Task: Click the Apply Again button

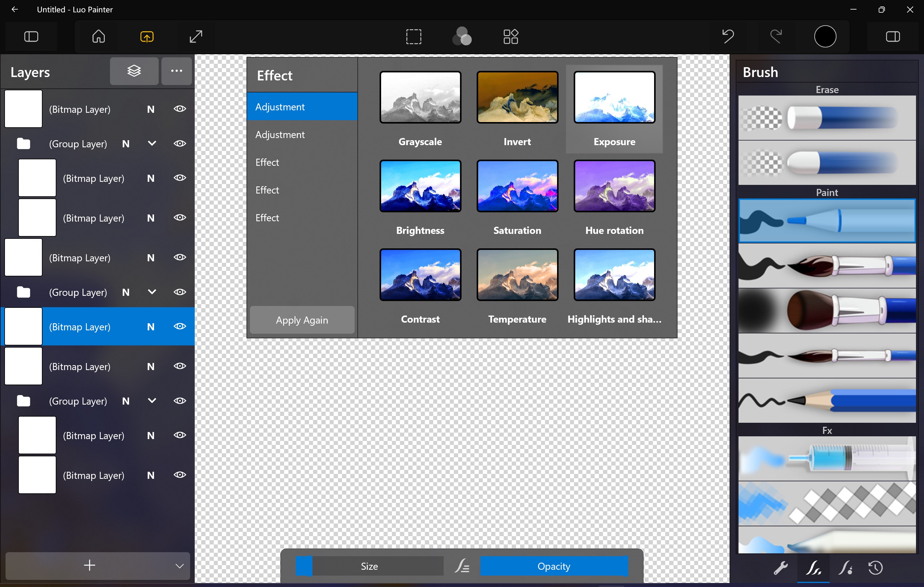Action: pos(302,320)
